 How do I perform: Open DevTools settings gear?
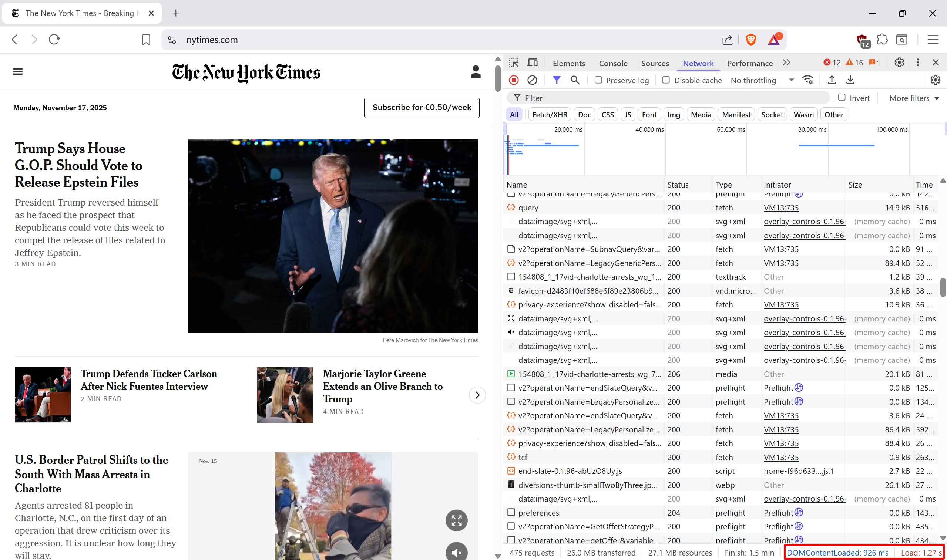click(899, 63)
